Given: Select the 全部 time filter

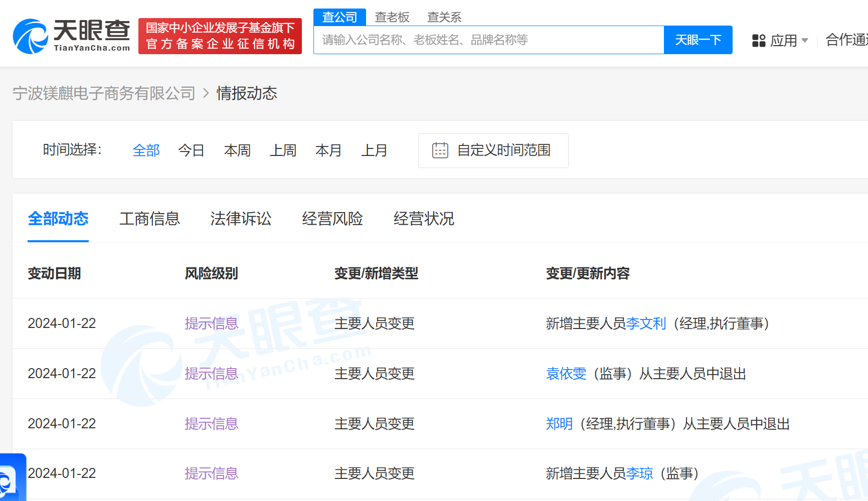Looking at the screenshot, I should [x=146, y=150].
